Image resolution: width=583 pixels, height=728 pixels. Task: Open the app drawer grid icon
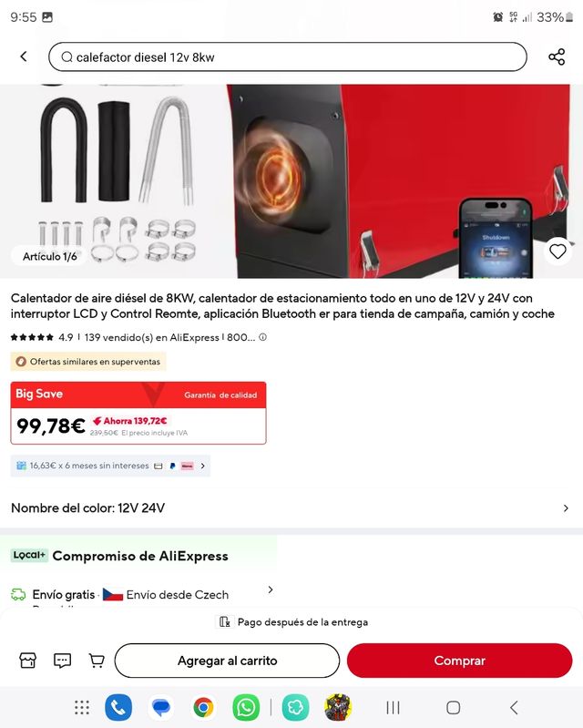pyautogui.click(x=82, y=708)
